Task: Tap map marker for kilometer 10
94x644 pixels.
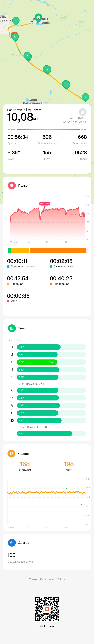Action: [15, 37]
